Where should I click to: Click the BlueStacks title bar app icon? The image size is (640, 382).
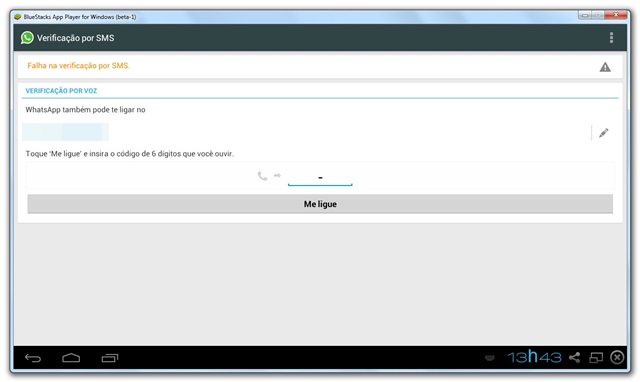tap(17, 17)
